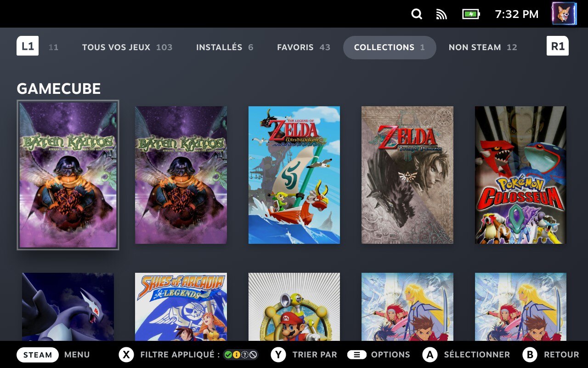Screen dimensions: 588x368
Task: Click the battery charging icon
Action: pyautogui.click(x=470, y=14)
